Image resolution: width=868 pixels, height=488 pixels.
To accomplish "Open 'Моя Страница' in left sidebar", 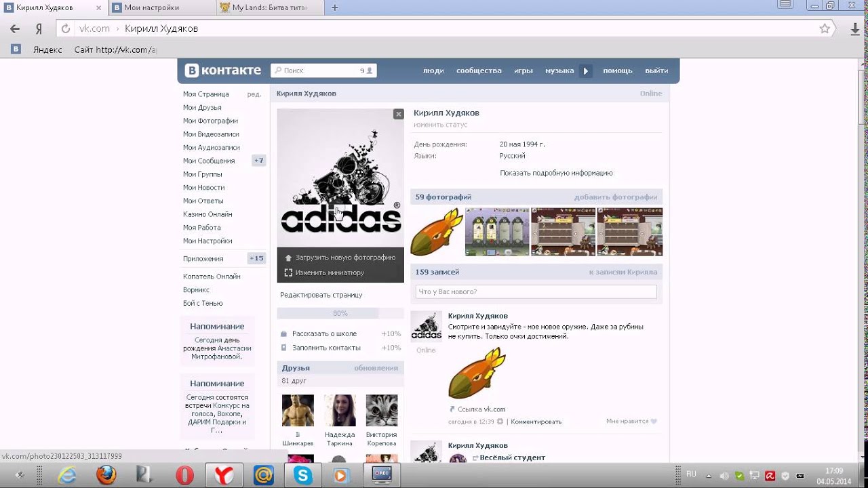I will pos(206,94).
